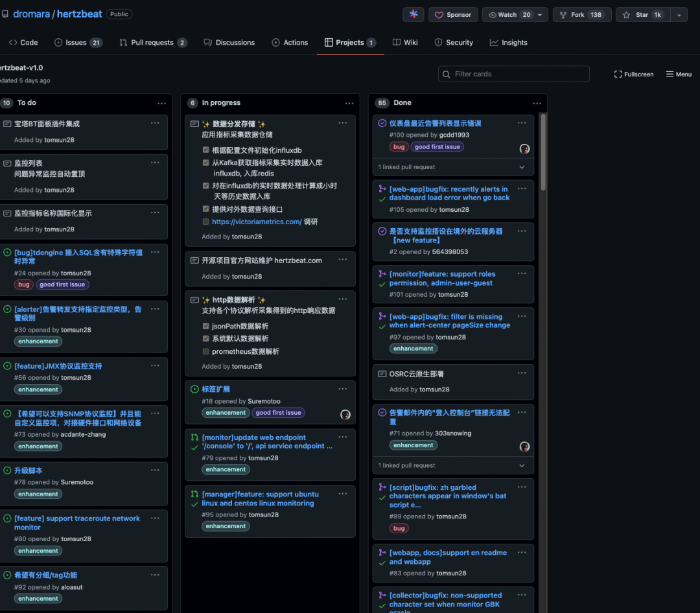Go to the Pull requests tab
This screenshot has width=700, height=613.
click(153, 42)
